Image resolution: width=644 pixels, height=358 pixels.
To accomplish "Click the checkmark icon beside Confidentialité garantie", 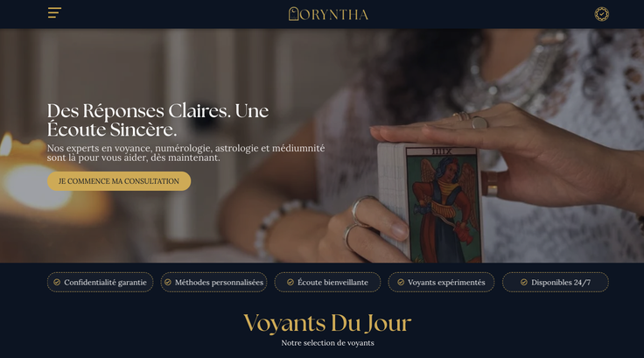I will click(57, 283).
